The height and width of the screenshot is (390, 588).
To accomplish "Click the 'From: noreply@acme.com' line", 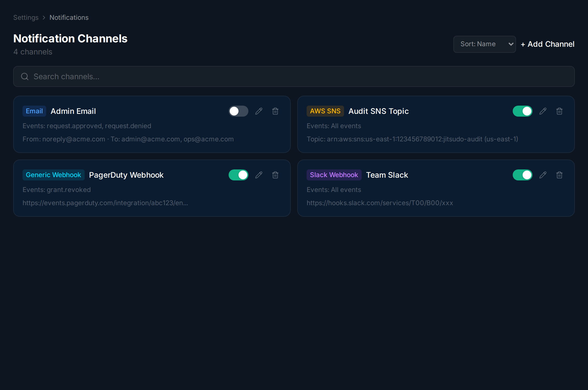I will click(128, 139).
